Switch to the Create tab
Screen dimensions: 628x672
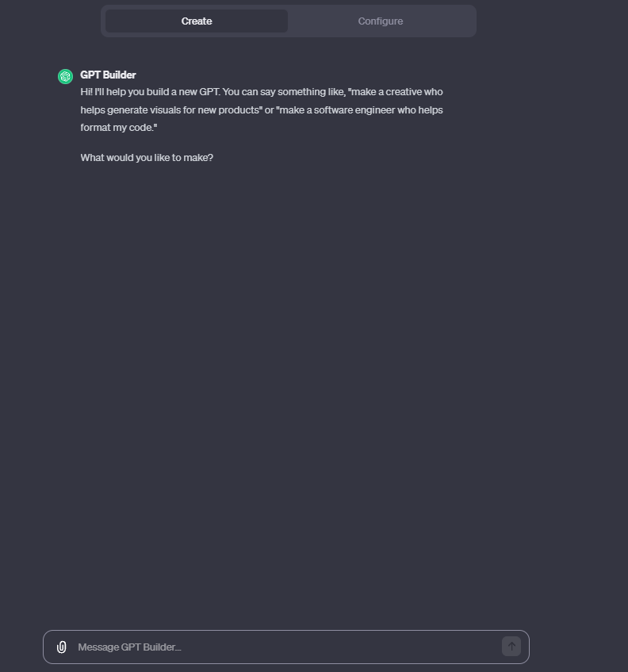point(197,21)
